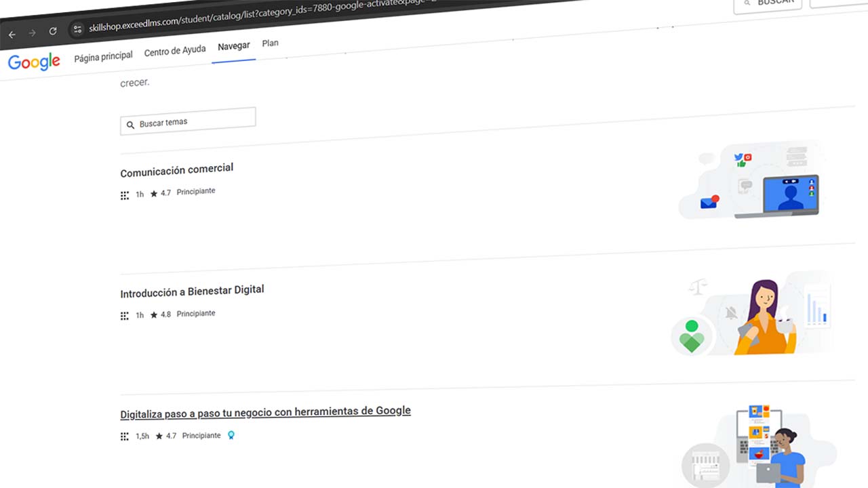Click the Google logo in the header
Screen dimensions: 868x488
point(33,62)
